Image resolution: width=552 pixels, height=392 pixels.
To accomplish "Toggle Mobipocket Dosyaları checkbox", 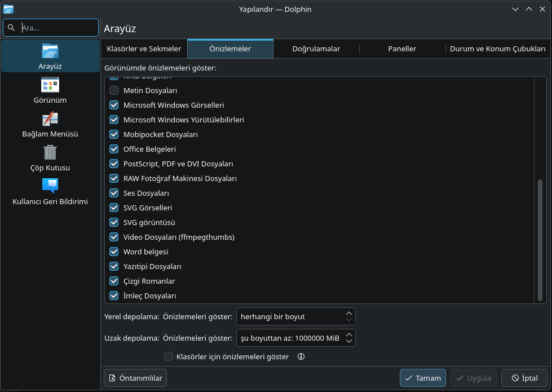I will 114,135.
